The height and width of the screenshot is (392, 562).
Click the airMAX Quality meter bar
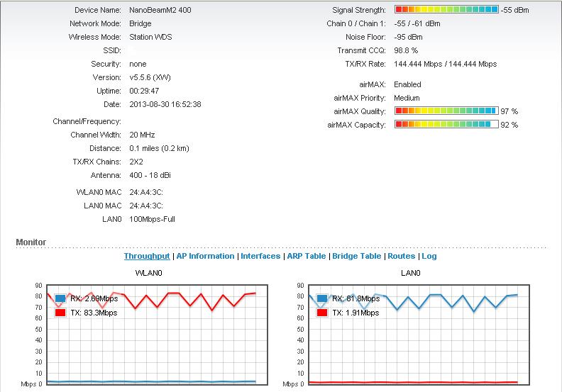[446, 111]
